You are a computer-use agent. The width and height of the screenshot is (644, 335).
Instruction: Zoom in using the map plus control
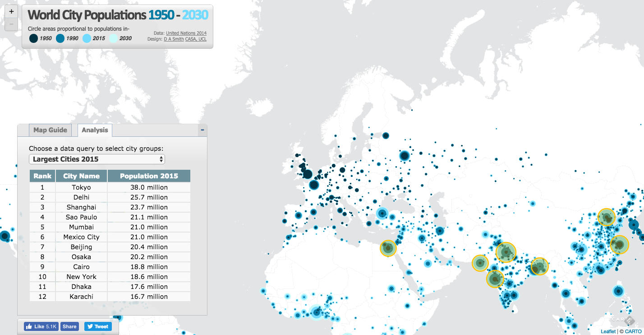[x=11, y=11]
